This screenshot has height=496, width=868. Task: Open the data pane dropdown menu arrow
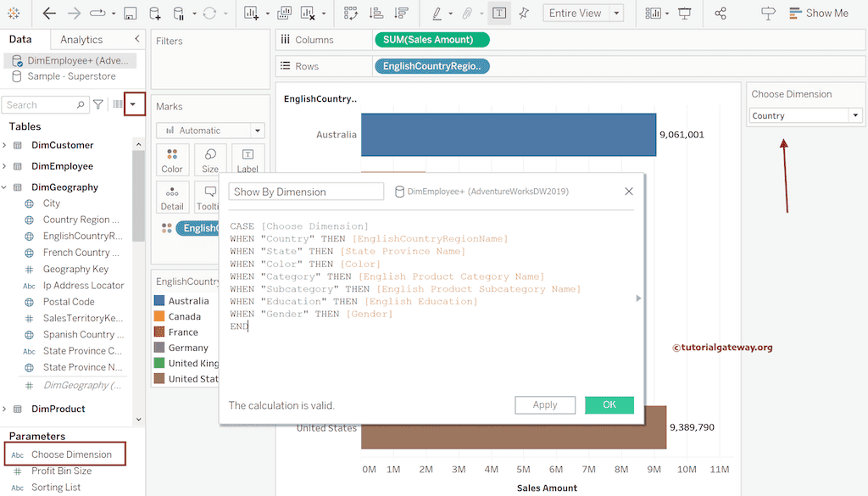tap(133, 104)
